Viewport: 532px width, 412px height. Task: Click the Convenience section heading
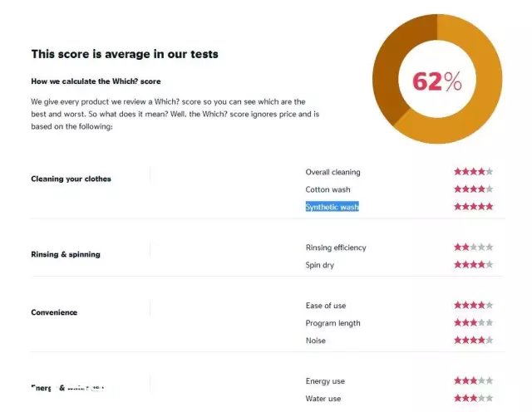54,312
